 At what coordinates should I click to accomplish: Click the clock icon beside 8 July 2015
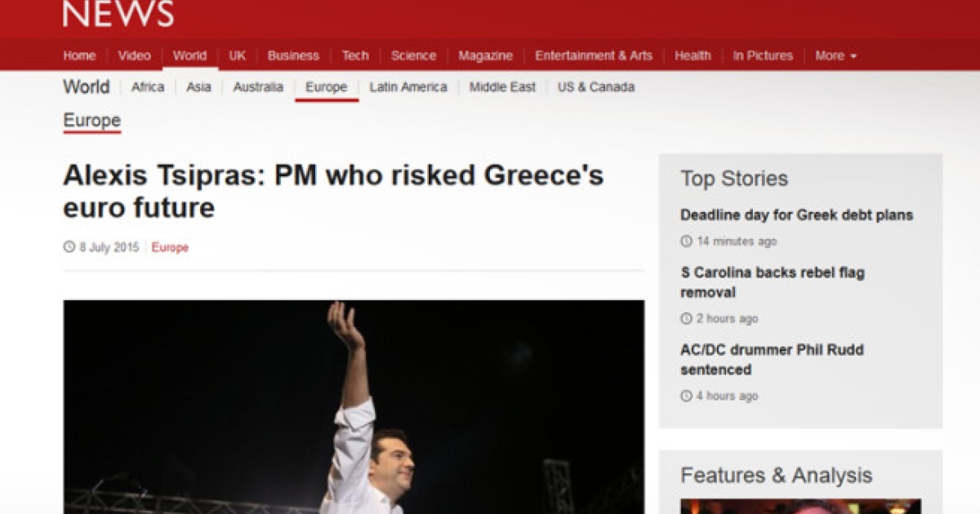click(69, 246)
